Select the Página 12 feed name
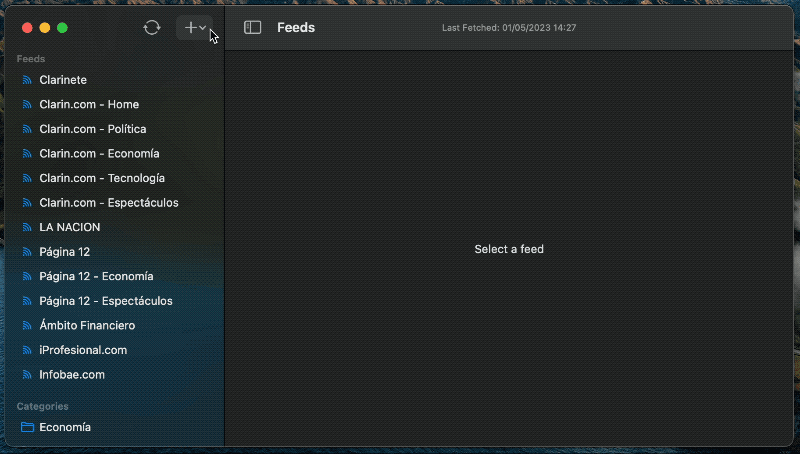 64,251
